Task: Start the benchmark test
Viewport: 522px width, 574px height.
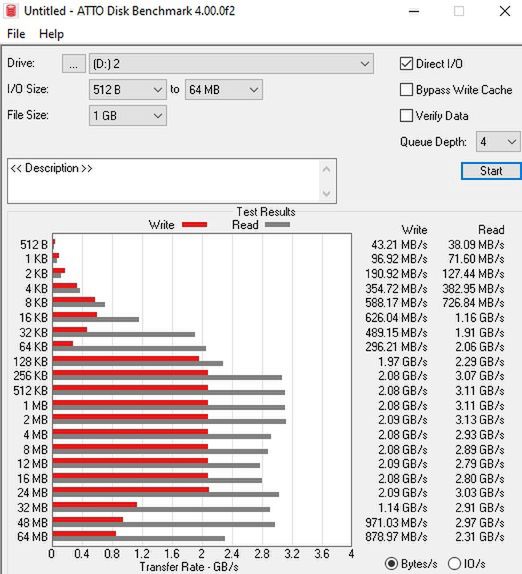Action: pos(491,171)
